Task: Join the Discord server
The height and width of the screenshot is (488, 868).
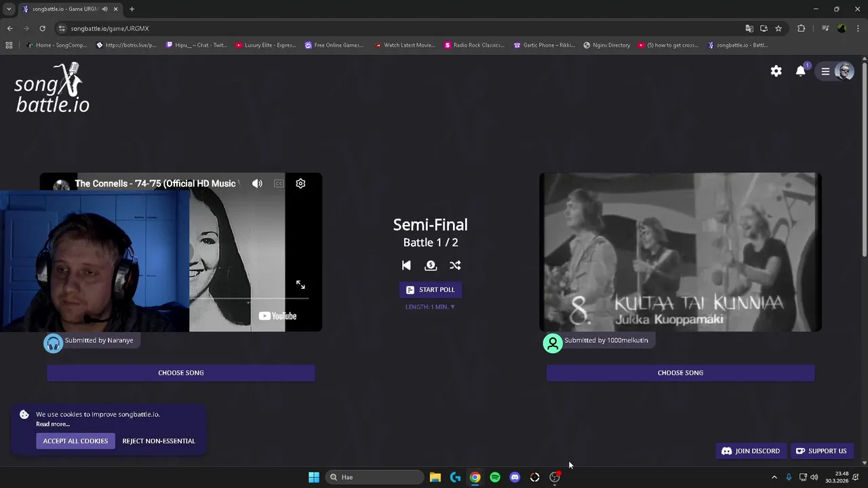Action: coord(751,451)
